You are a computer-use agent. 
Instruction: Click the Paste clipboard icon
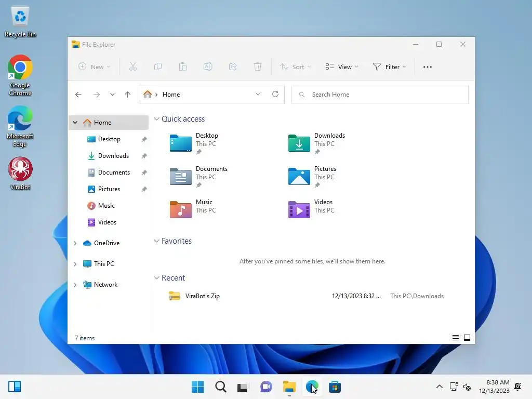coord(182,67)
